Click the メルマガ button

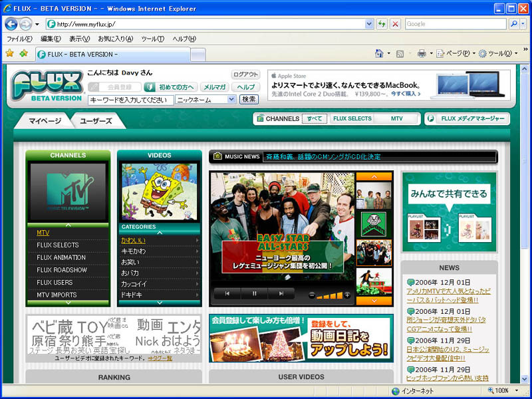[x=214, y=87]
